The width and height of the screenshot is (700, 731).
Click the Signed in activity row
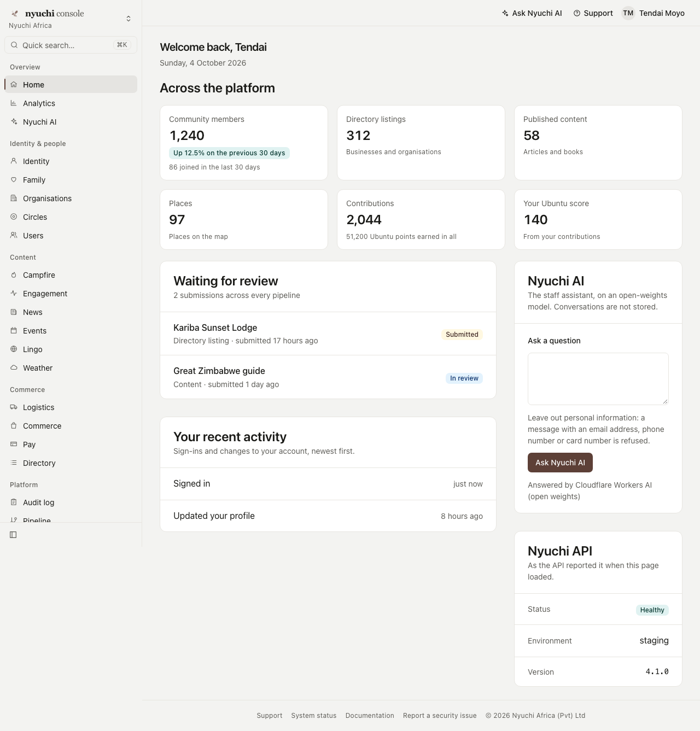pyautogui.click(x=328, y=484)
